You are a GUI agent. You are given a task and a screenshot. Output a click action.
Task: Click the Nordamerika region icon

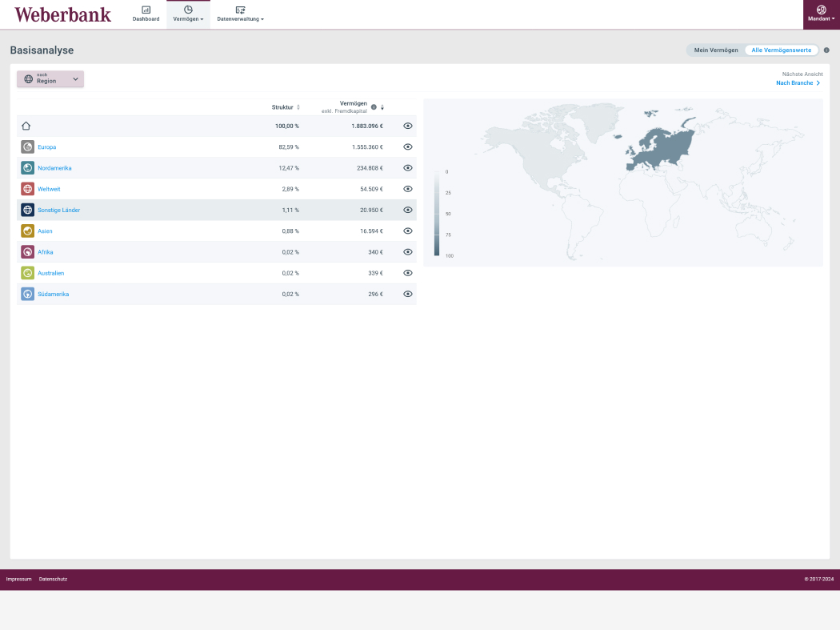click(27, 168)
